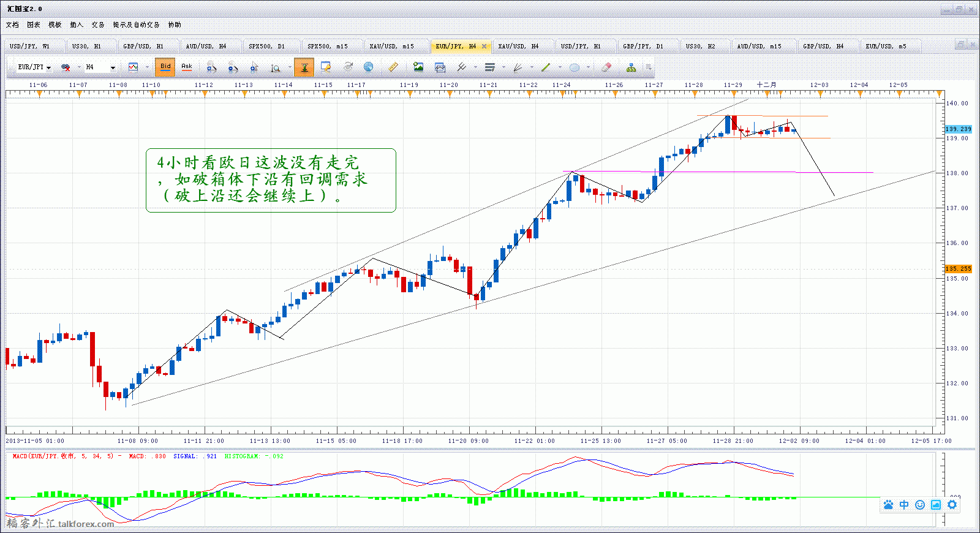Select the green trend line tool
Viewport: 980px width, 533px height.
(546, 67)
